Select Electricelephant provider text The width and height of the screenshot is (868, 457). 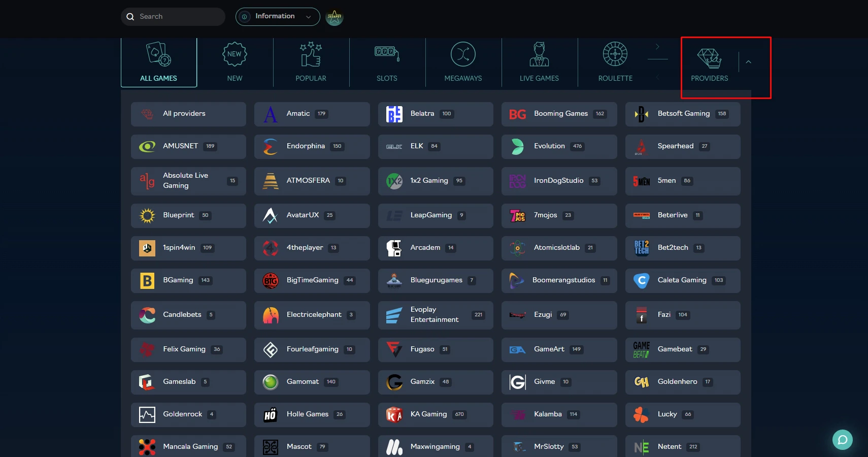[314, 314]
